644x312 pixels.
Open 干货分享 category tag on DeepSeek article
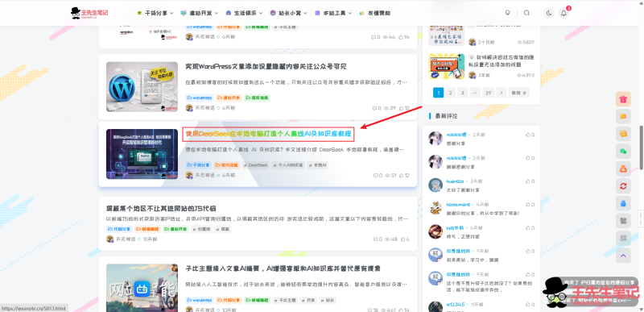tap(198, 164)
